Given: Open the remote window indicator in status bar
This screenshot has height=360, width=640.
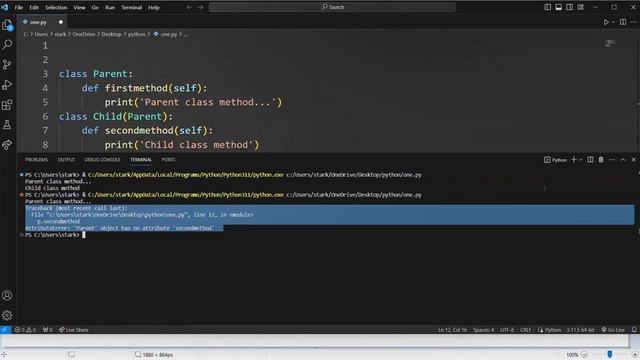Looking at the screenshot, I should click(5, 330).
